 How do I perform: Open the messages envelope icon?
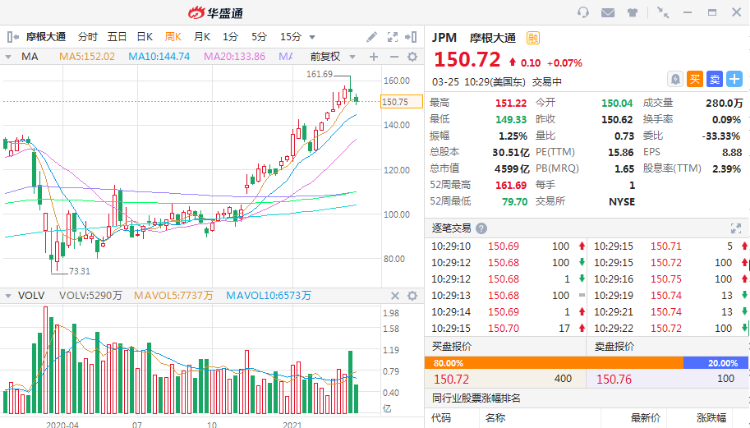pos(607,12)
